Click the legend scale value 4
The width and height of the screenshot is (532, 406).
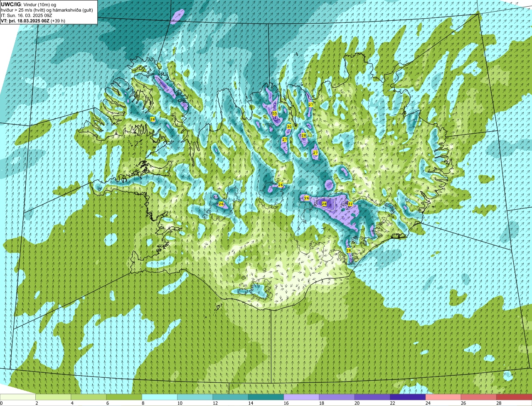click(x=72, y=403)
